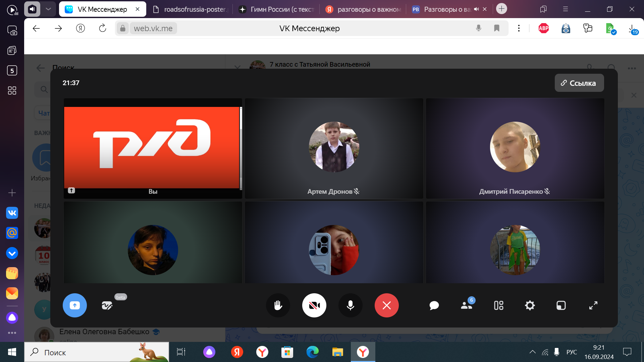Open the browser hamburger menu
The width and height of the screenshot is (644, 362).
[x=566, y=9]
